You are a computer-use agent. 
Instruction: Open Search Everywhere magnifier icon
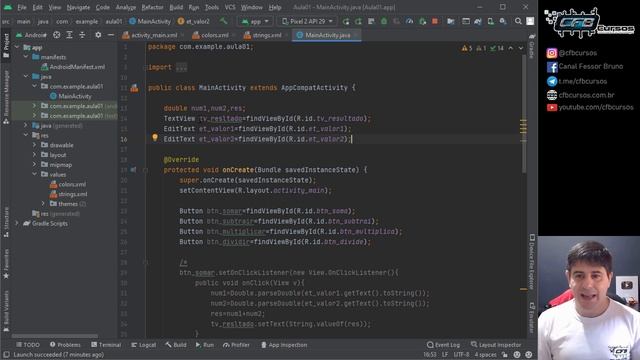click(x=518, y=21)
